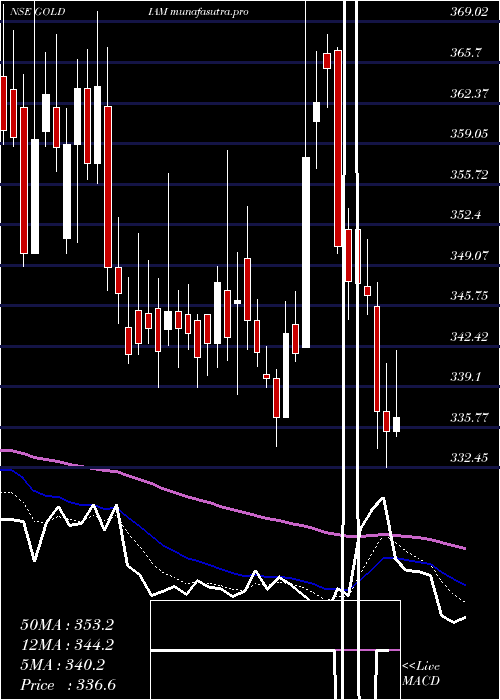Image resolution: width=500 pixels, height=700 pixels.
Task: Click the NSE GOLD symbol label
Action: tap(37, 12)
